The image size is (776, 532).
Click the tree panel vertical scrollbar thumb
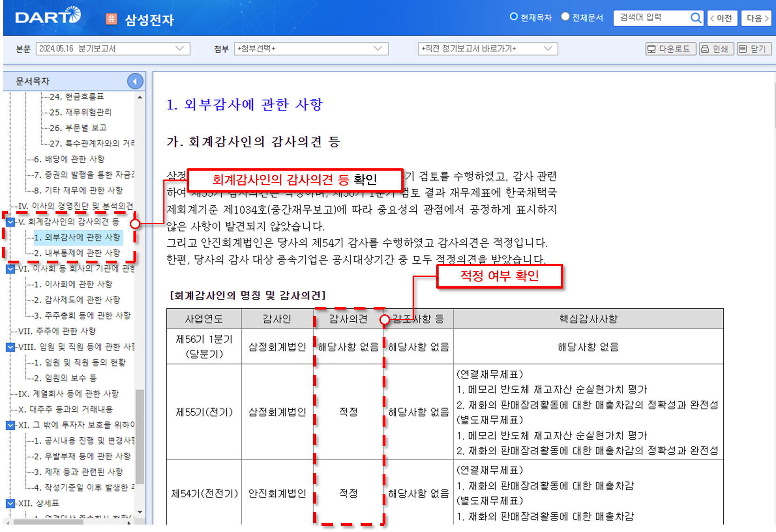pyautogui.click(x=140, y=437)
